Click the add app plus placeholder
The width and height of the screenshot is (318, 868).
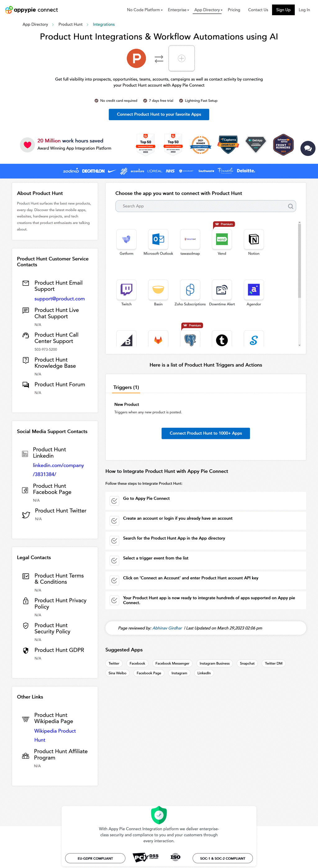[182, 58]
